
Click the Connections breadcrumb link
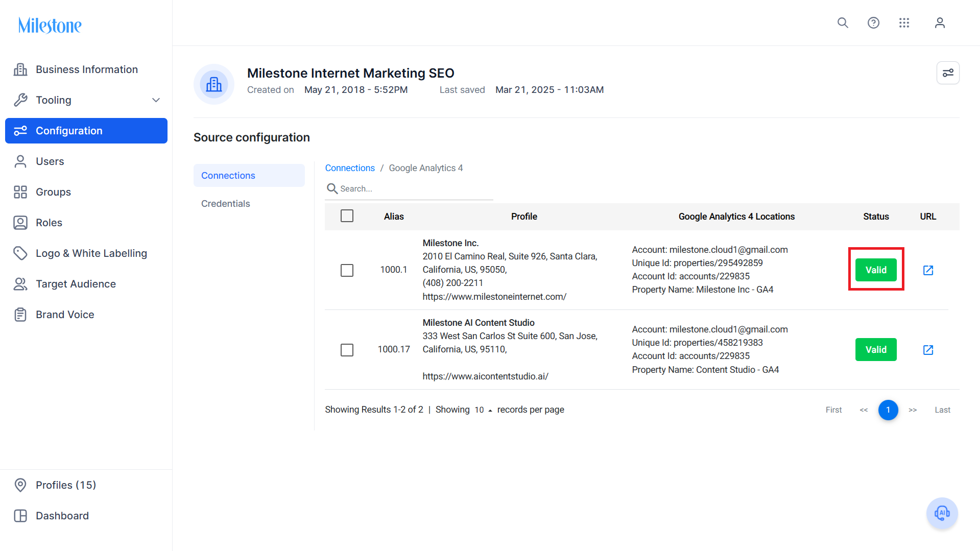pyautogui.click(x=350, y=168)
